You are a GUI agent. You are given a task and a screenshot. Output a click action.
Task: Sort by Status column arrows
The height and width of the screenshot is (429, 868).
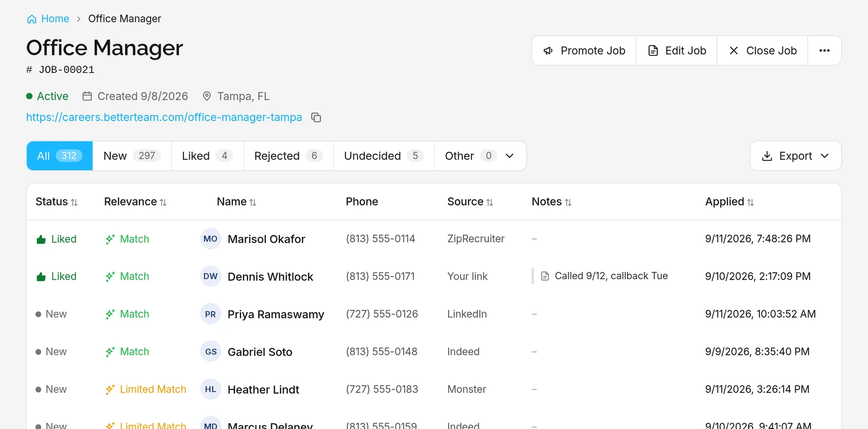click(x=74, y=202)
